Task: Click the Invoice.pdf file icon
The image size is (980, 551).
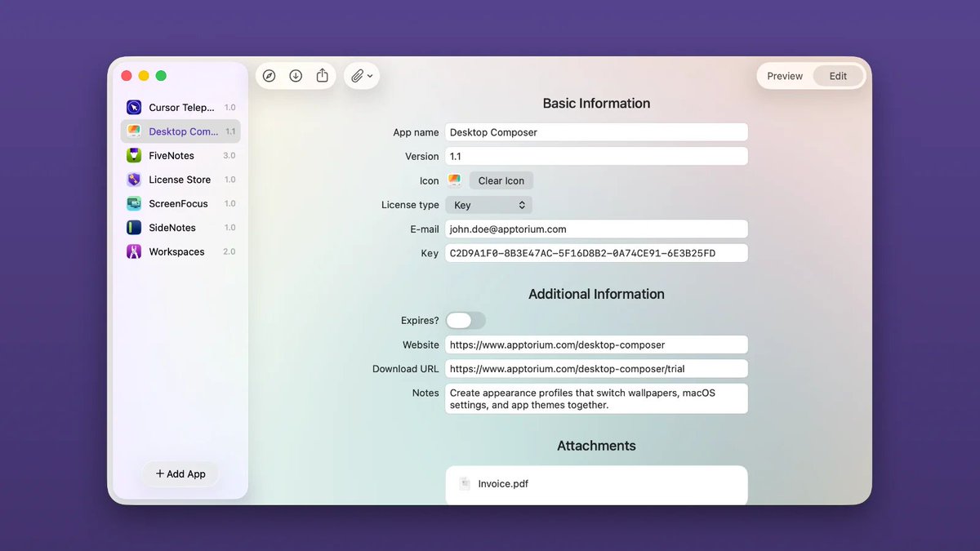Action: click(465, 483)
